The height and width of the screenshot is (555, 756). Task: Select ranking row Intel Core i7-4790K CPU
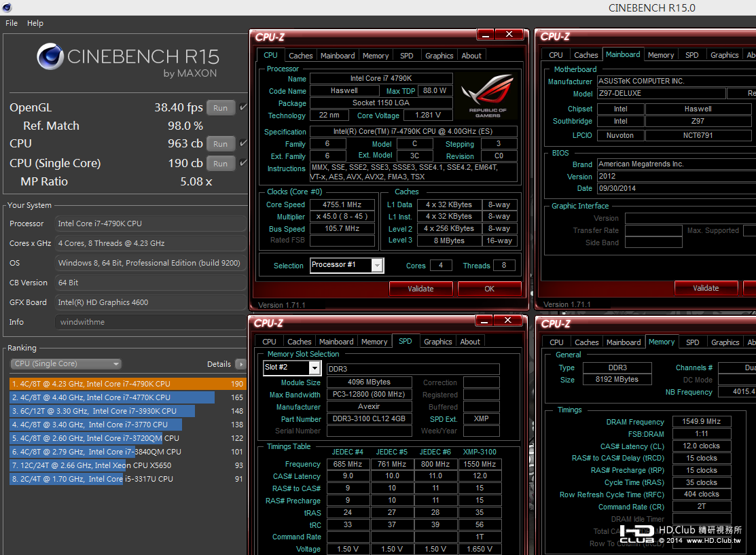tap(128, 384)
